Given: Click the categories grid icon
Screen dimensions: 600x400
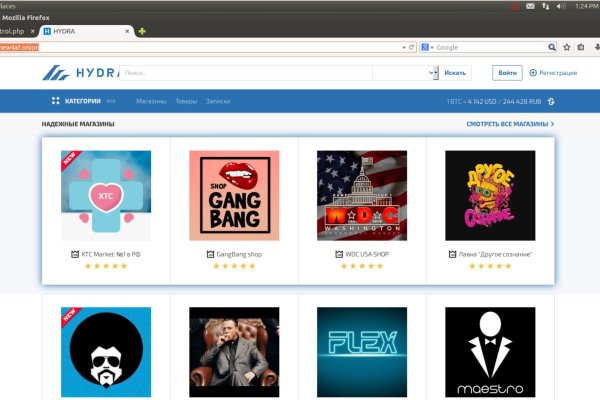Looking at the screenshot, I should click(x=56, y=101).
